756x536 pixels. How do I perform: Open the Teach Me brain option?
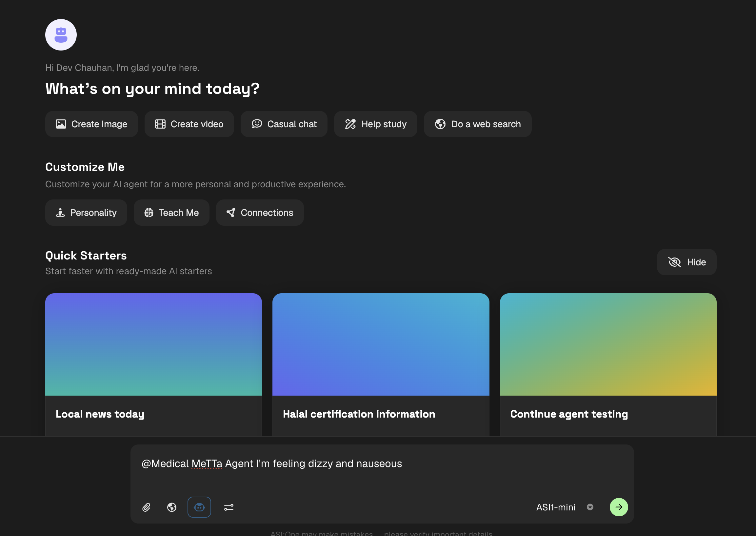pos(171,213)
